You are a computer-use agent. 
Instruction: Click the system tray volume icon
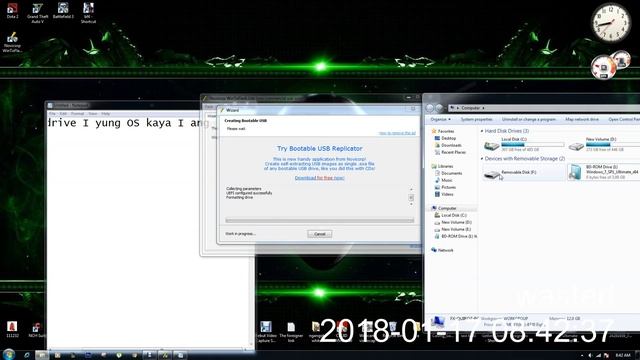pos(590,356)
